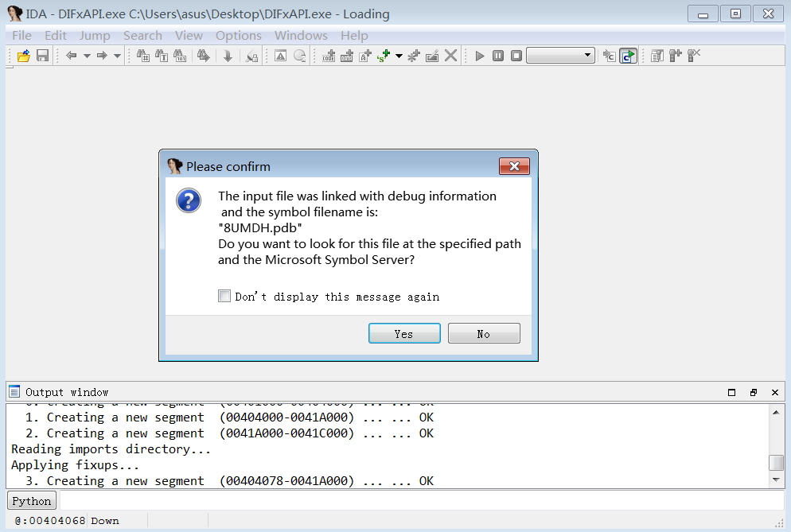Click the Search next binoculars arrow icon
This screenshot has width=791, height=532.
pyautogui.click(x=203, y=56)
